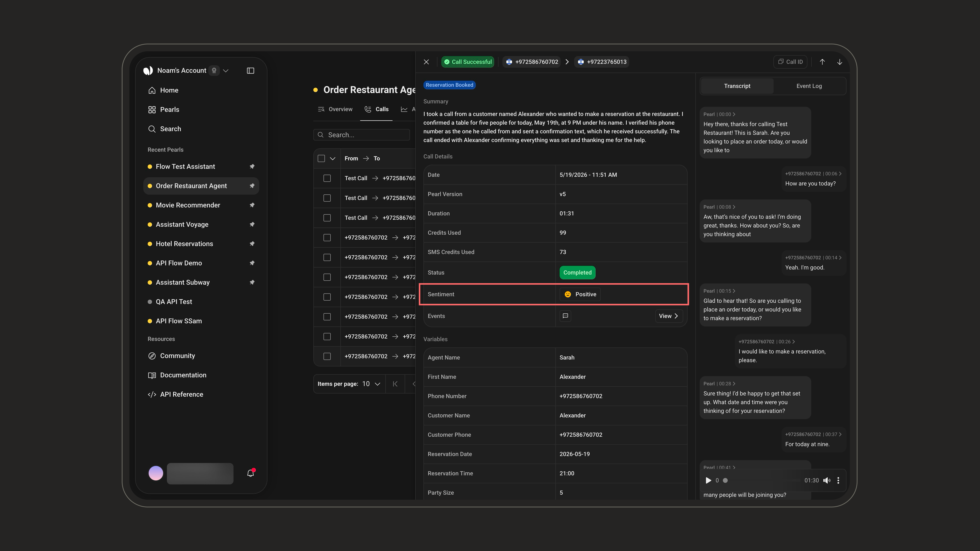
Task: Unpin API Flow Demo pearl
Action: pos(252,263)
